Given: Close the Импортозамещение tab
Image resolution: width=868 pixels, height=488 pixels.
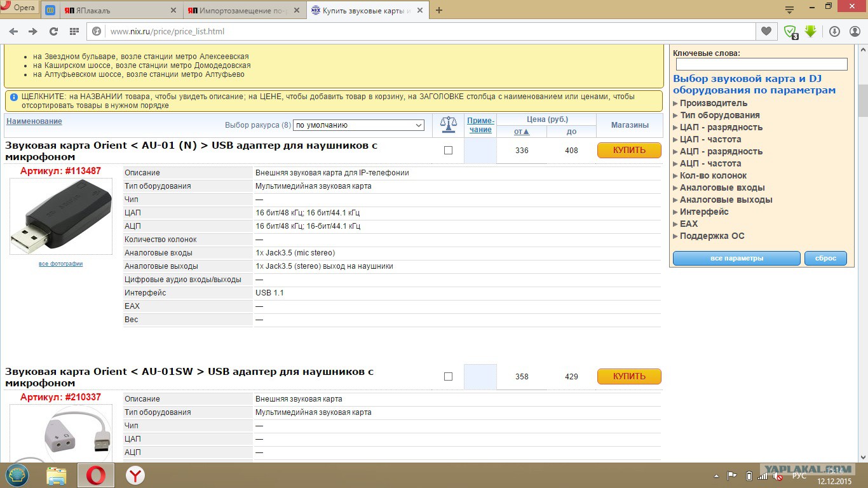Looking at the screenshot, I should click(297, 10).
